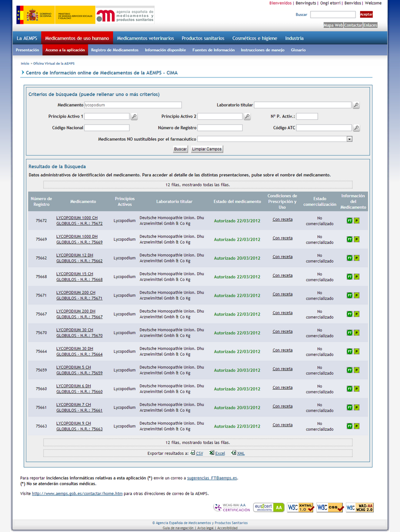Click Con receta link in row 75662
400x532 pixels.
(x=283, y=257)
